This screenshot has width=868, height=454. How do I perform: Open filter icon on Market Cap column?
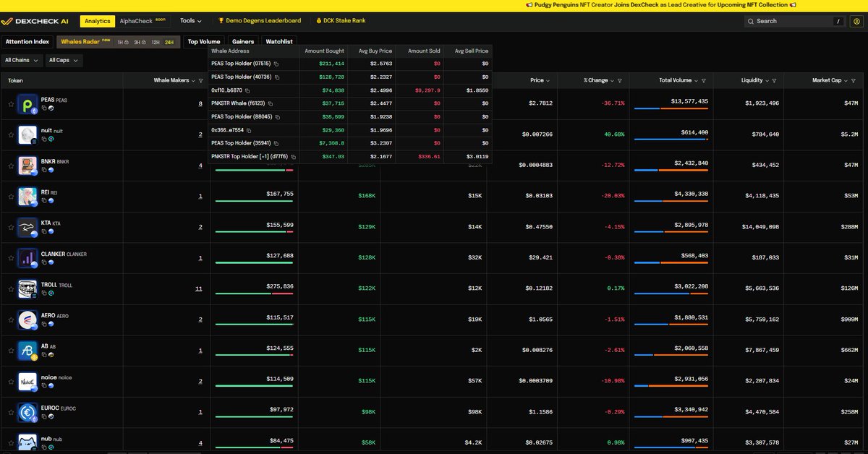point(852,81)
